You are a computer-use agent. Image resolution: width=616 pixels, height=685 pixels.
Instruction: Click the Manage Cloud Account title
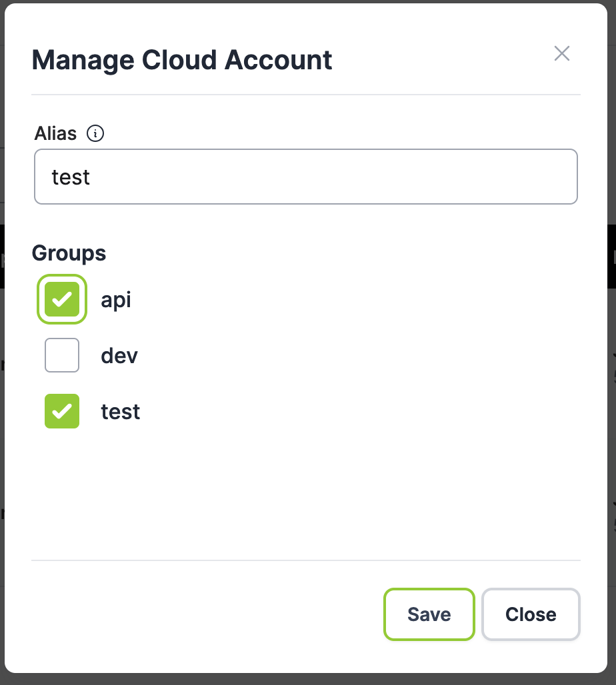[182, 61]
